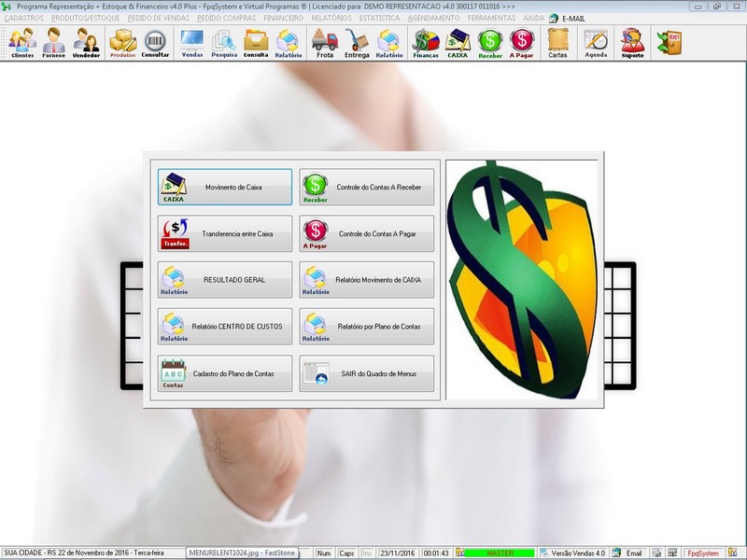This screenshot has height=560, width=747.
Task: Open Cadastro do Plano de Contas button
Action: pyautogui.click(x=225, y=374)
